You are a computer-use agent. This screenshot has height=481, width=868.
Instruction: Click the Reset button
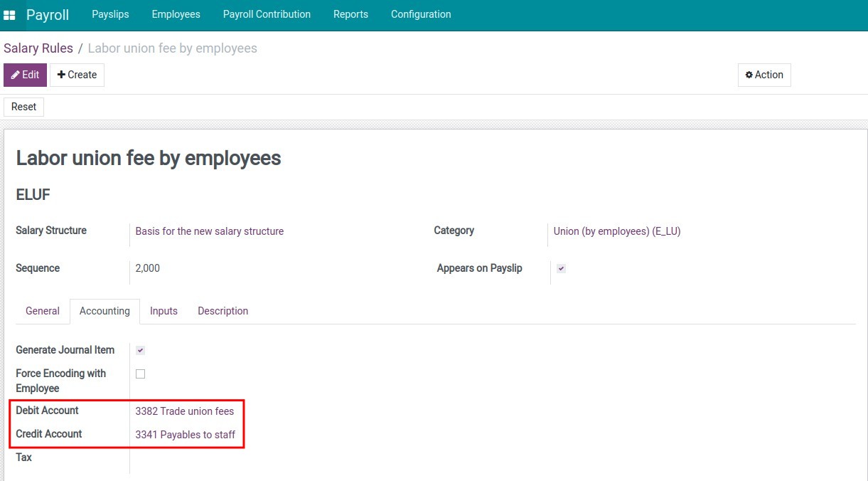tap(23, 107)
